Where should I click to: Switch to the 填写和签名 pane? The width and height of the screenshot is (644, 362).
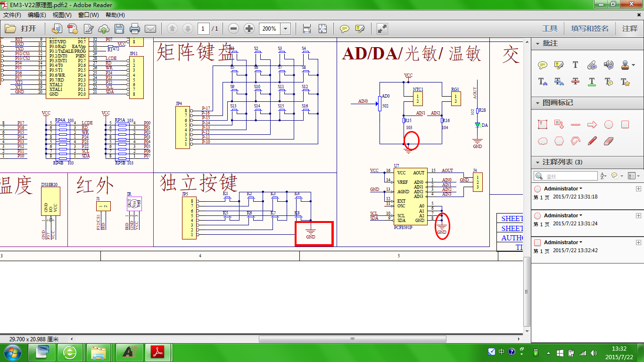[590, 29]
